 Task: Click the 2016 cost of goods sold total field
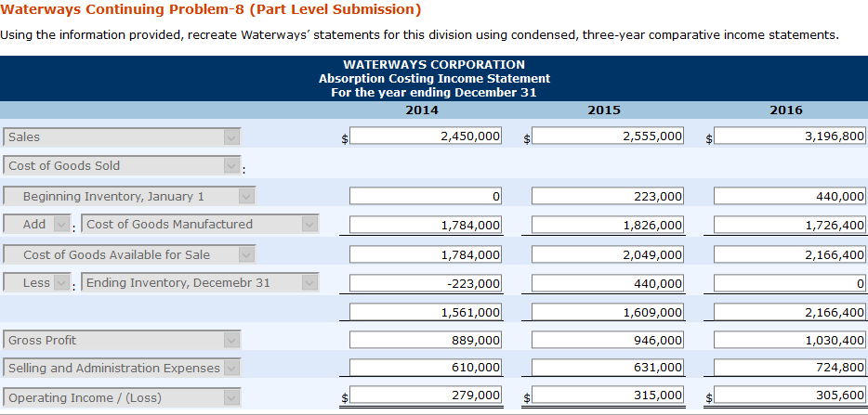(789, 312)
